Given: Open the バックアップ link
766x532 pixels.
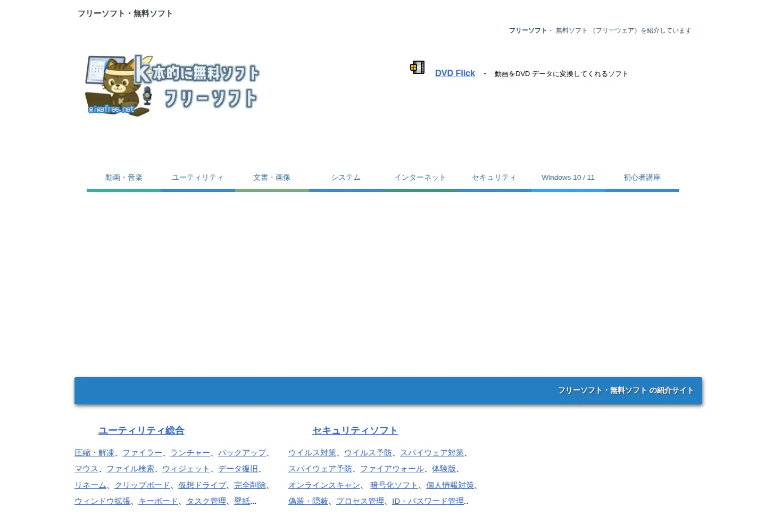Looking at the screenshot, I should [x=242, y=453].
